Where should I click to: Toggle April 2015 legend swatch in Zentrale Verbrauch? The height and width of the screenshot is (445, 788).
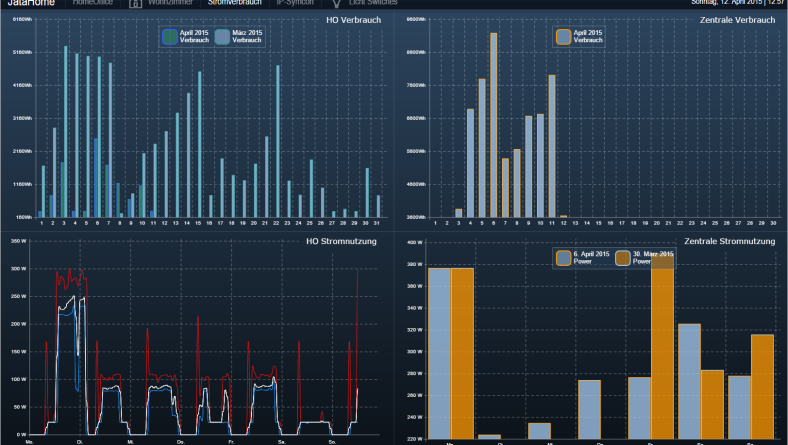(x=564, y=37)
